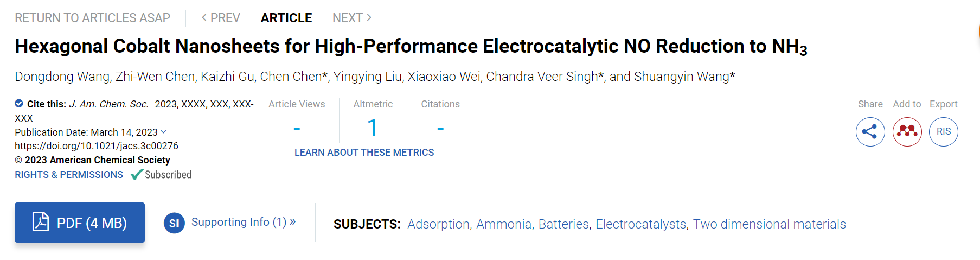980x260 pixels.
Task: Open PDF (4 MB) download button
Action: pos(80,223)
